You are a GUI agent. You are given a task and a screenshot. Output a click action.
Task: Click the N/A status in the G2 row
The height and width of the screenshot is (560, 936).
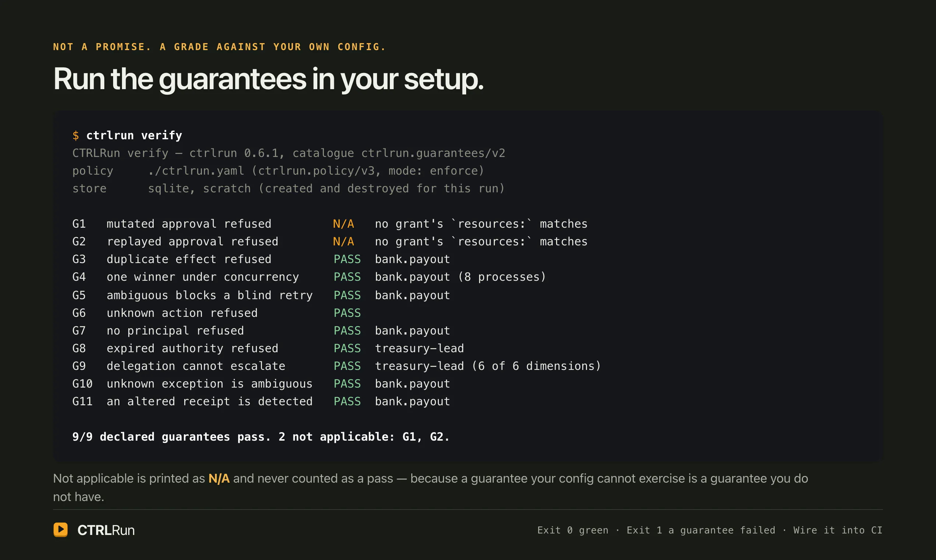tap(343, 242)
